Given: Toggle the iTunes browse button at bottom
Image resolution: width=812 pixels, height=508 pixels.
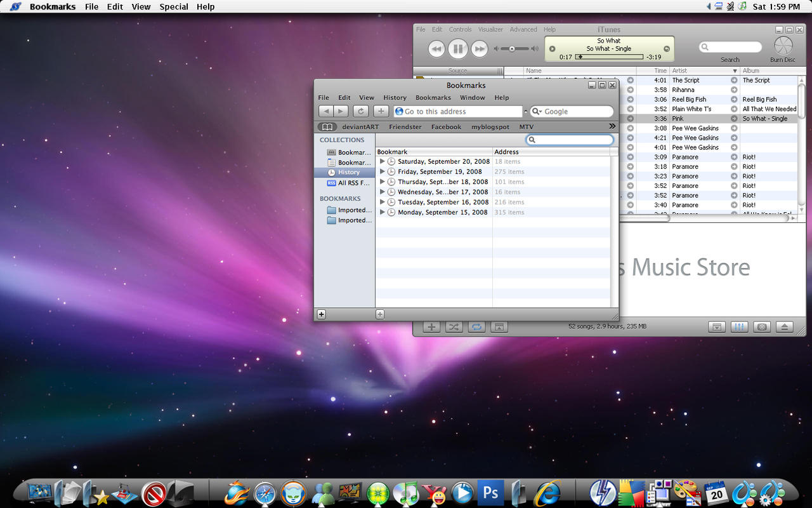Looking at the screenshot, I should pyautogui.click(x=716, y=327).
